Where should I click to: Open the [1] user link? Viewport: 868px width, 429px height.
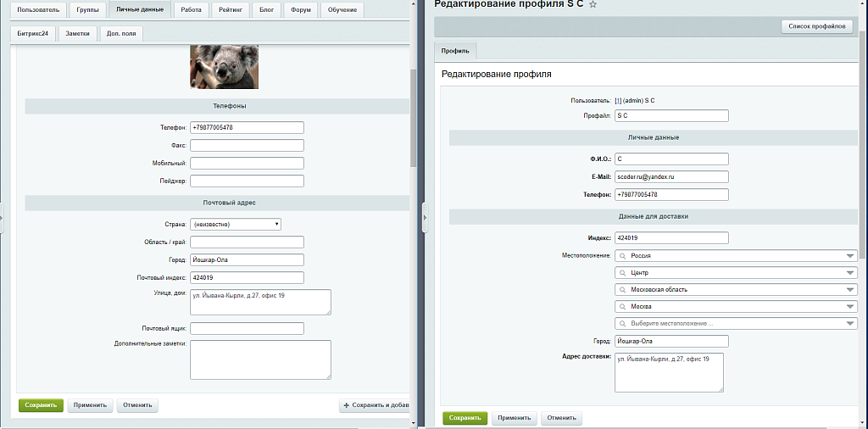618,100
